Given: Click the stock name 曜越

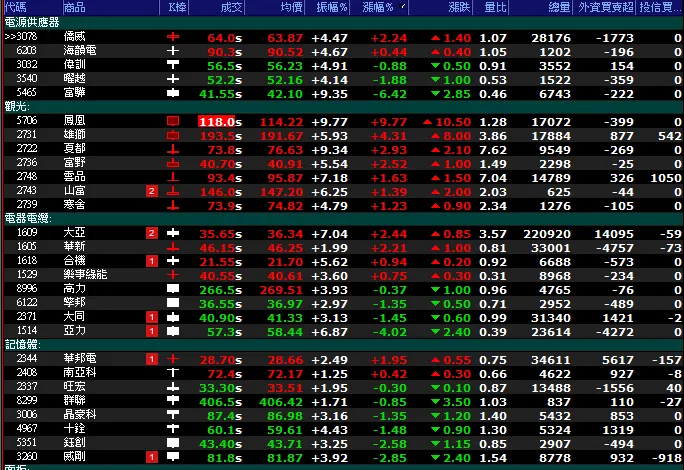Looking at the screenshot, I should 74,79.
